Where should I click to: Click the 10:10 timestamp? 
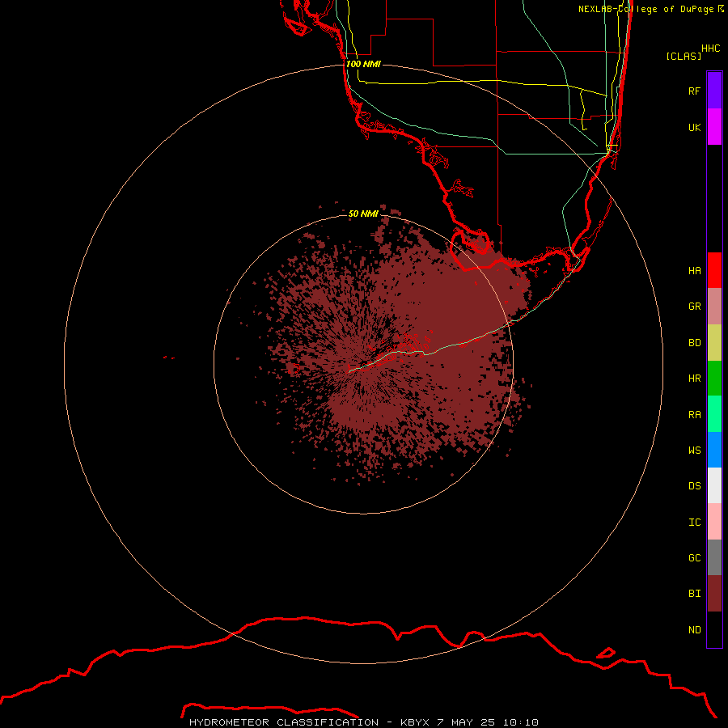tap(520, 722)
